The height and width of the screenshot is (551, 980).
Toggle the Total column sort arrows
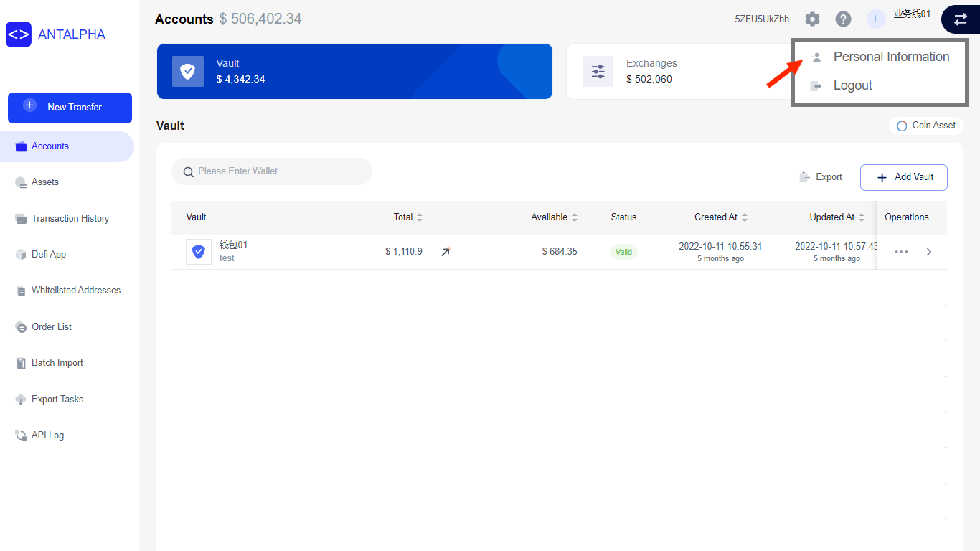pyautogui.click(x=419, y=217)
